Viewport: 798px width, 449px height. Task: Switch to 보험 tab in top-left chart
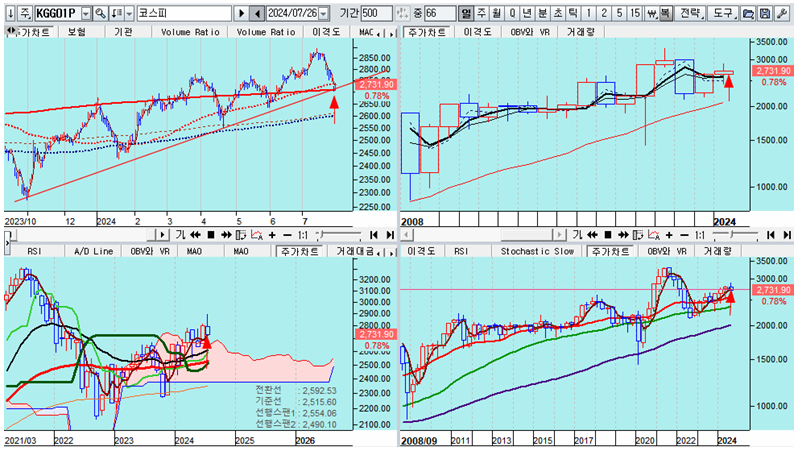77,32
